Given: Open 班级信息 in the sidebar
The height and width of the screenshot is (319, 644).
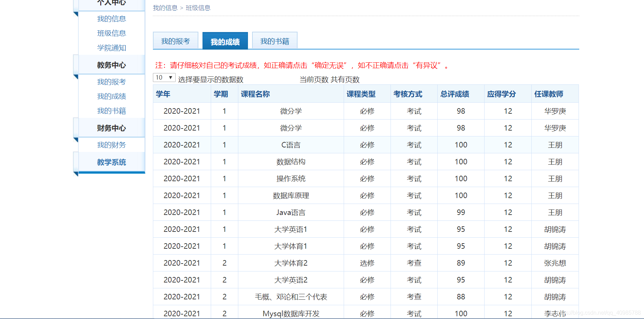Looking at the screenshot, I should coord(112,33).
